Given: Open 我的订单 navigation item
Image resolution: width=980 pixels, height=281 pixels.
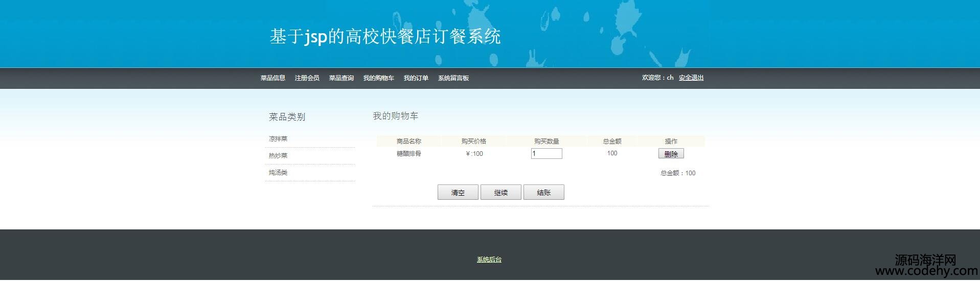Looking at the screenshot, I should point(416,78).
